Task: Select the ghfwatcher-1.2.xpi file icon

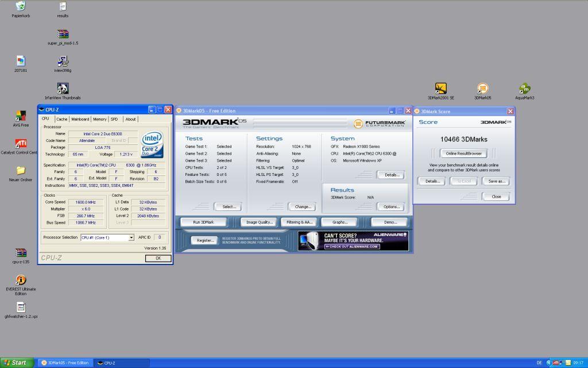Action: pyautogui.click(x=21, y=307)
